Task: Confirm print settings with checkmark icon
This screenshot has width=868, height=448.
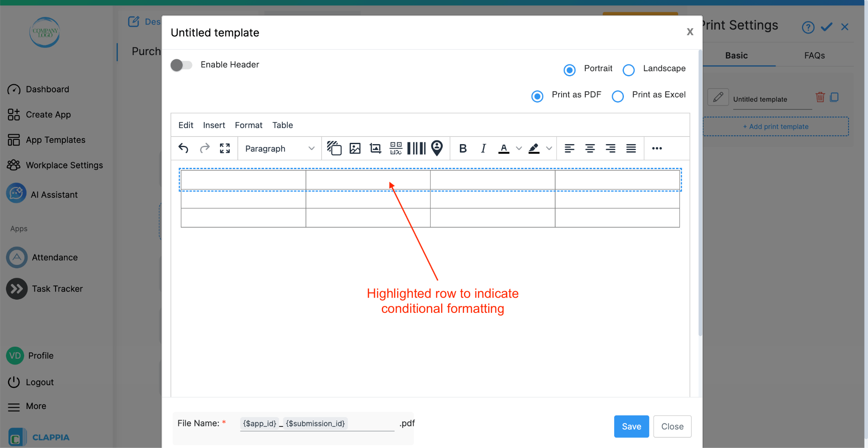Action: pos(827,27)
